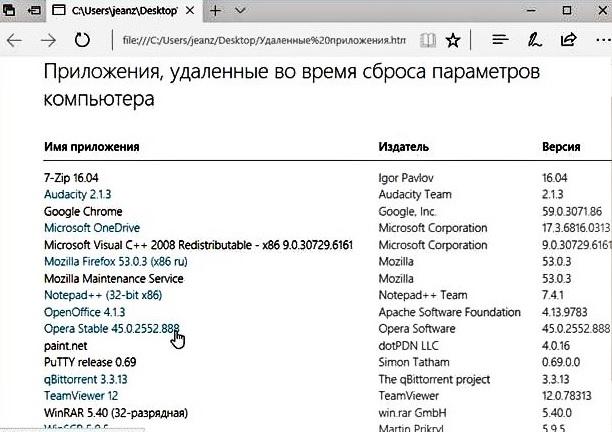Click version 5.40.0

(557, 413)
